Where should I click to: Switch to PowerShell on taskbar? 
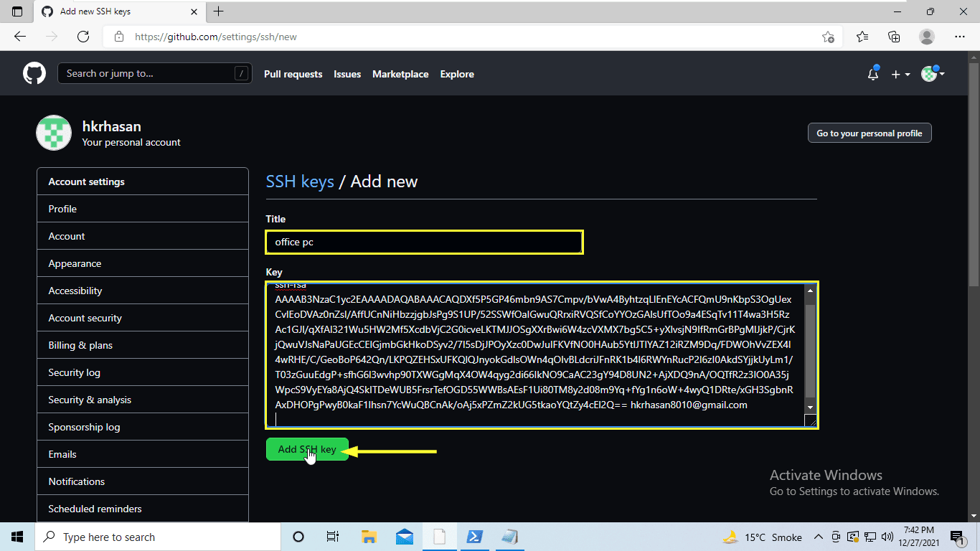(474, 537)
